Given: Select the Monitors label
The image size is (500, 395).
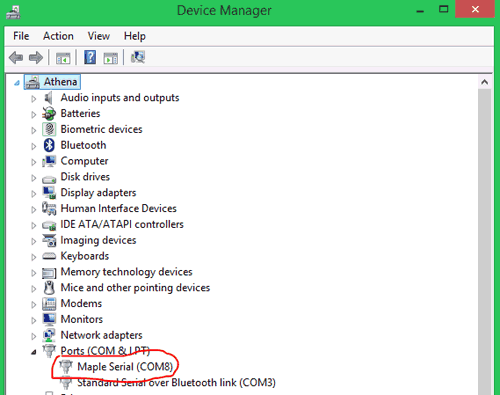Looking at the screenshot, I should pyautogui.click(x=82, y=319).
